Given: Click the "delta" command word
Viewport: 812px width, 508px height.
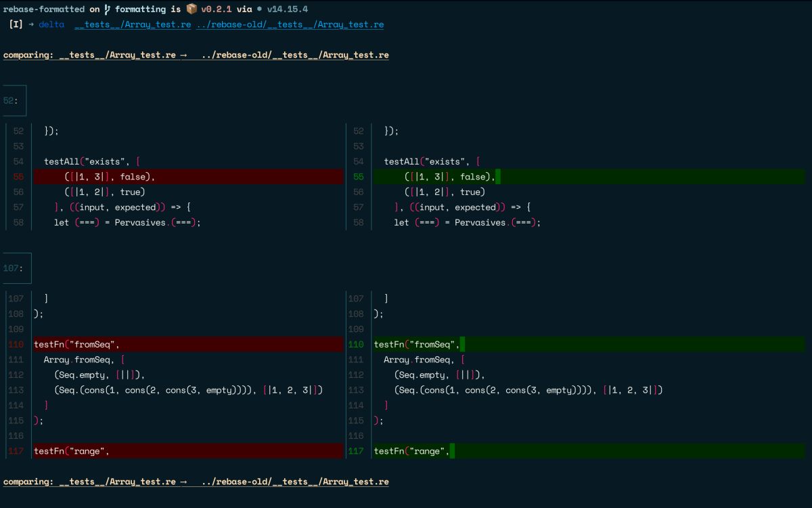Looking at the screenshot, I should [x=51, y=24].
